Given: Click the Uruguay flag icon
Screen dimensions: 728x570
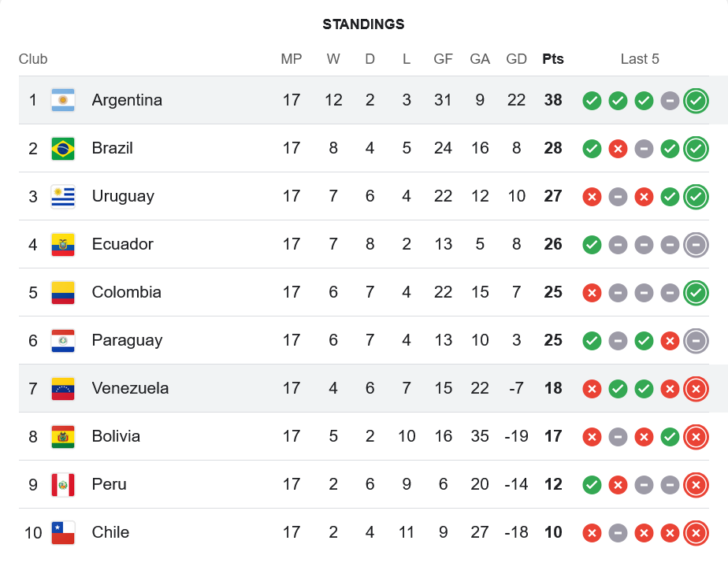Looking at the screenshot, I should point(63,196).
